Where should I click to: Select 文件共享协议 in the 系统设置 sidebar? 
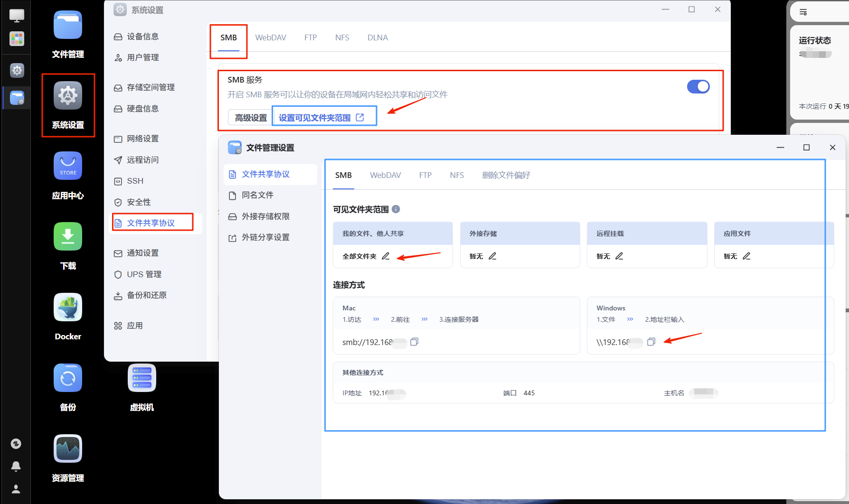(155, 223)
